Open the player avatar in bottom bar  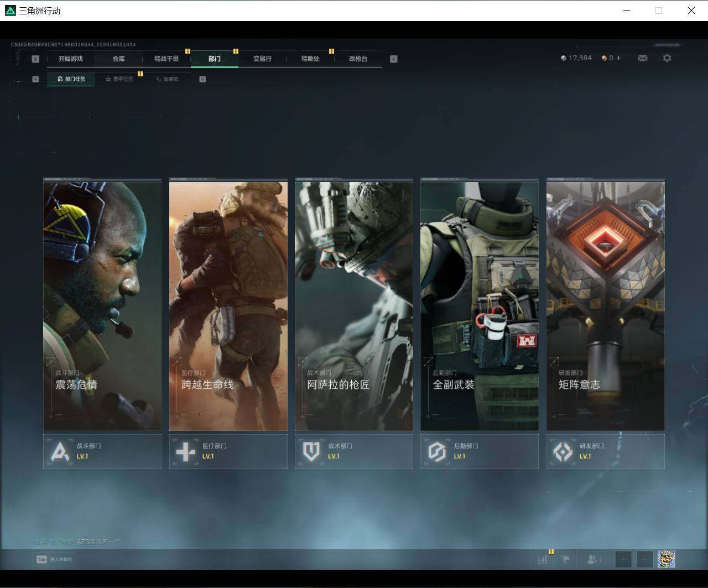666,560
